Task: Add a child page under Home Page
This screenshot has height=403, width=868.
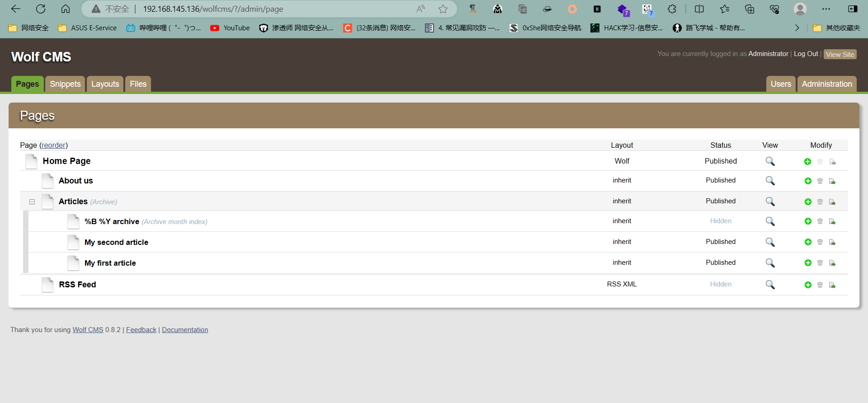Action: 808,162
